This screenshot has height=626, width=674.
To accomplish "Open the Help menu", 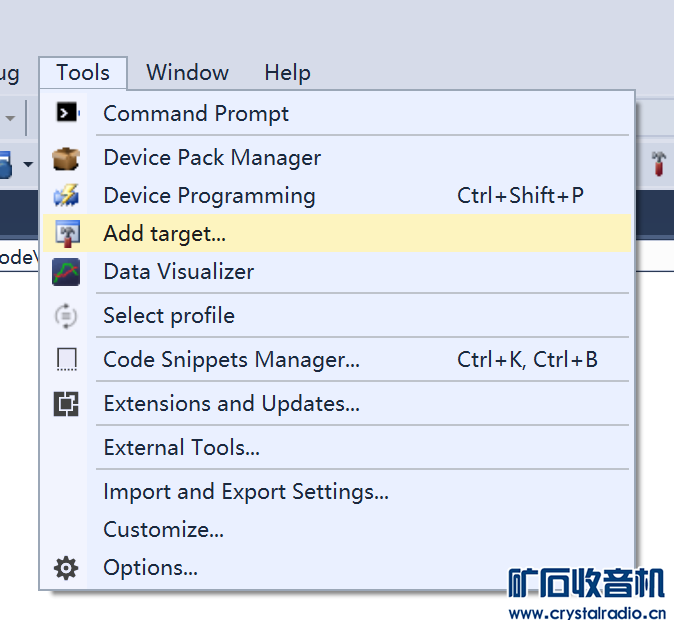I will [x=287, y=73].
